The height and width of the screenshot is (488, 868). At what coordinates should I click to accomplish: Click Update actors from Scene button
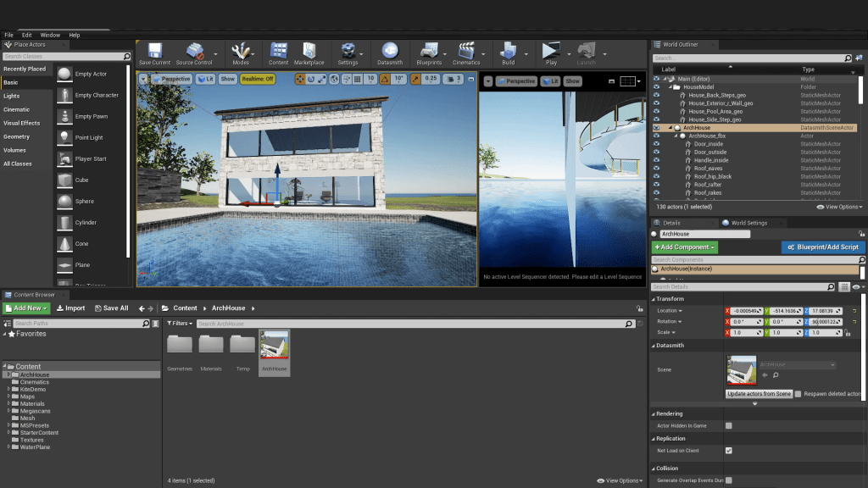tap(759, 394)
